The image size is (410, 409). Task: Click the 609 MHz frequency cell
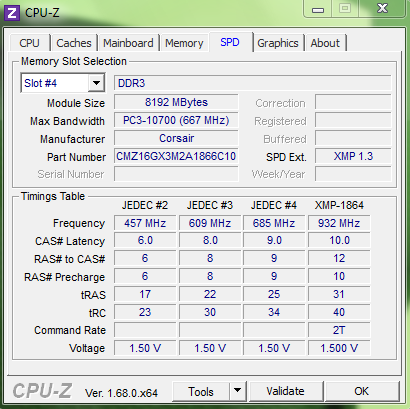point(210,223)
